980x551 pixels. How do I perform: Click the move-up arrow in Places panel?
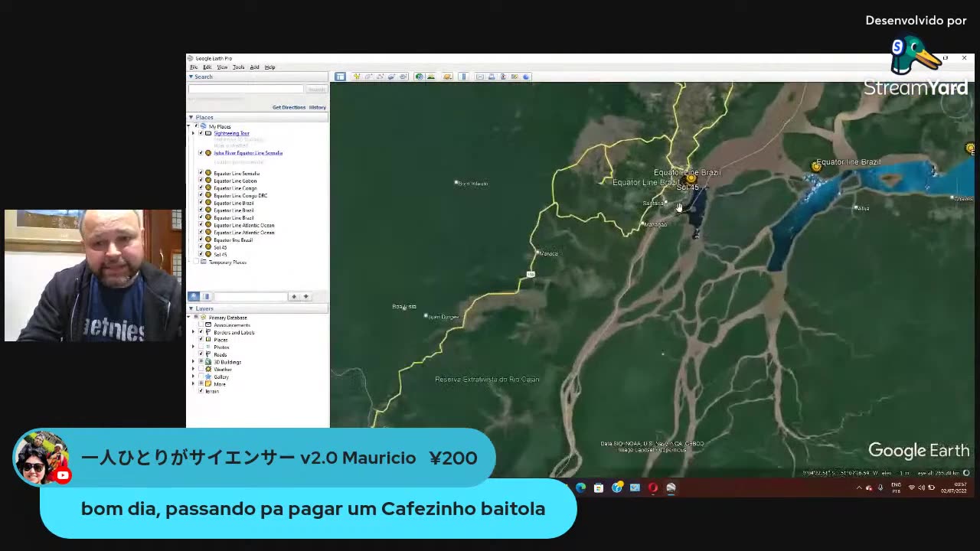(293, 296)
